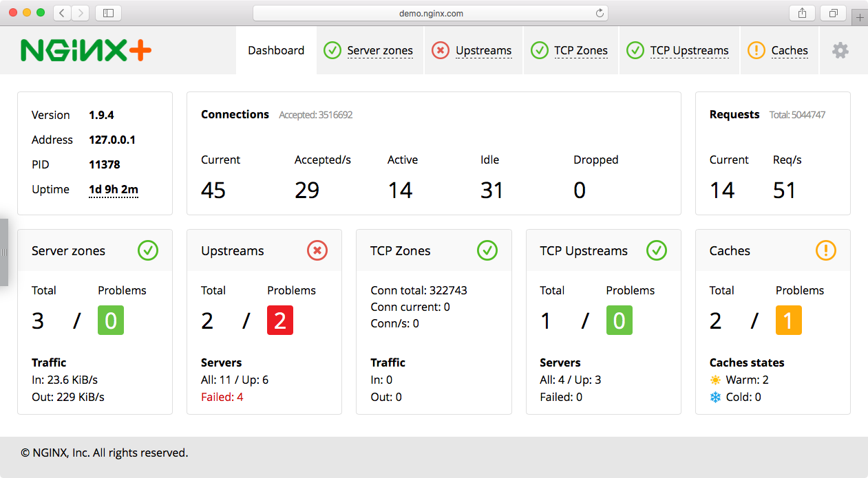Click the Server zones card title
Screen dimensions: 868x478
pyautogui.click(x=68, y=251)
